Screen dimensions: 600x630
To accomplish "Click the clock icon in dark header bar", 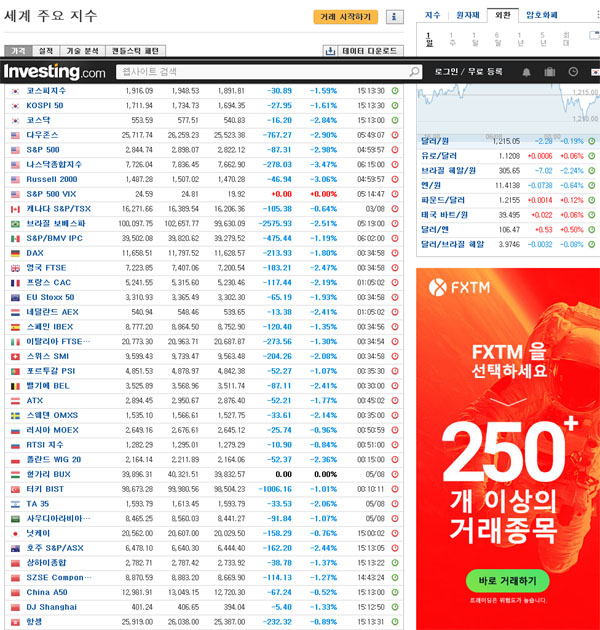I will pyautogui.click(x=573, y=72).
